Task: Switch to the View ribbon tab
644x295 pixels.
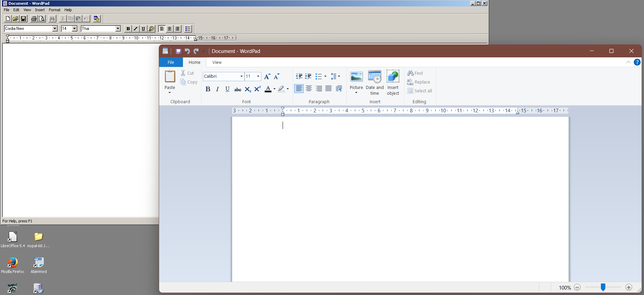Action: click(217, 62)
